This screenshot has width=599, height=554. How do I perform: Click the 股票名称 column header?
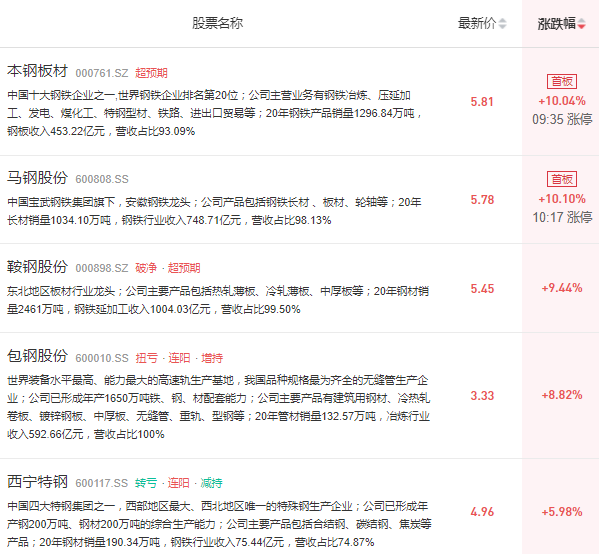coord(217,23)
